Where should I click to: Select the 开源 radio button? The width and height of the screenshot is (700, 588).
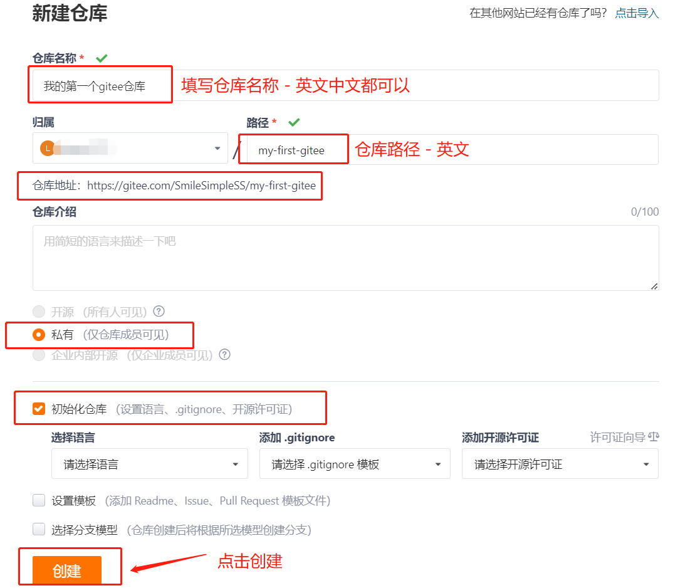[x=39, y=312]
